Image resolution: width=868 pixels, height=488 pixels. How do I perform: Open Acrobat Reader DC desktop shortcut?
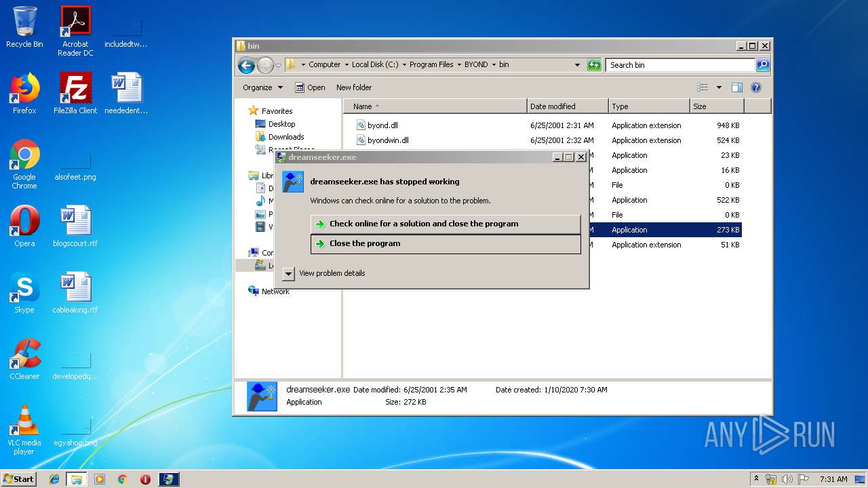pyautogui.click(x=75, y=31)
